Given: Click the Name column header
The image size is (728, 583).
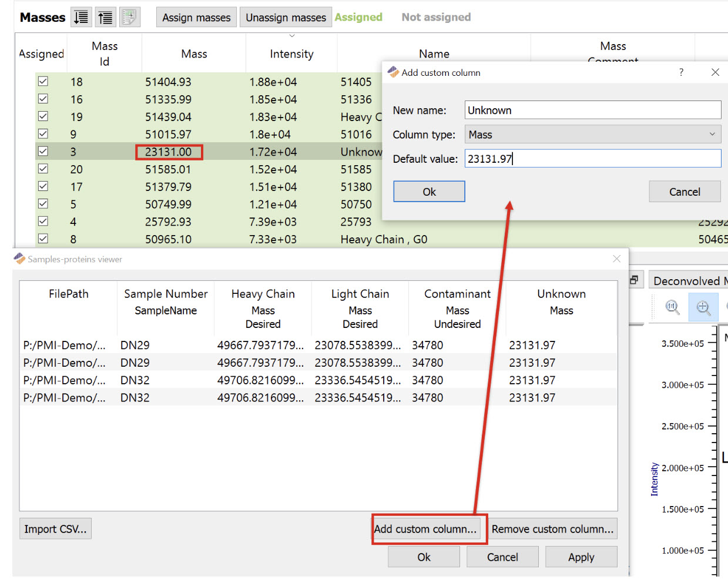Looking at the screenshot, I should [x=434, y=53].
